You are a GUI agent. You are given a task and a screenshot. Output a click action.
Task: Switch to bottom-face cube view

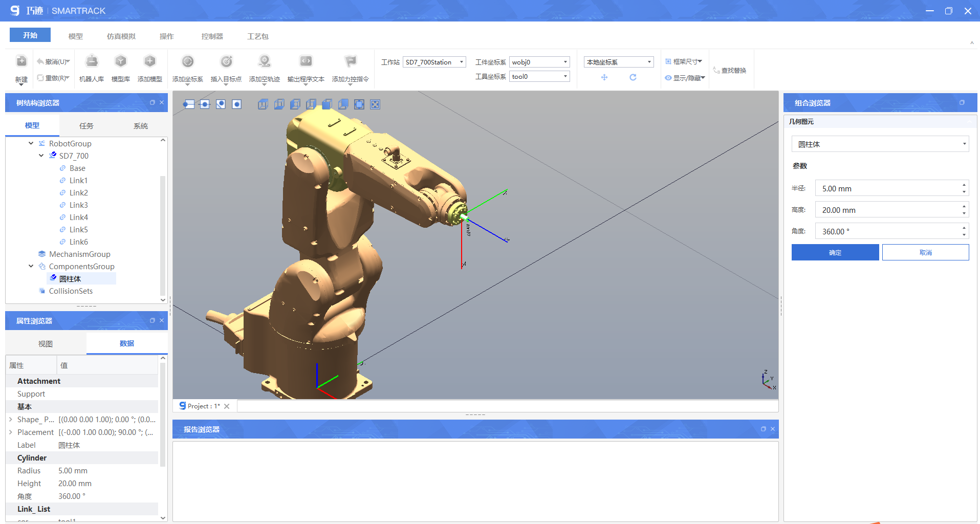pos(279,104)
